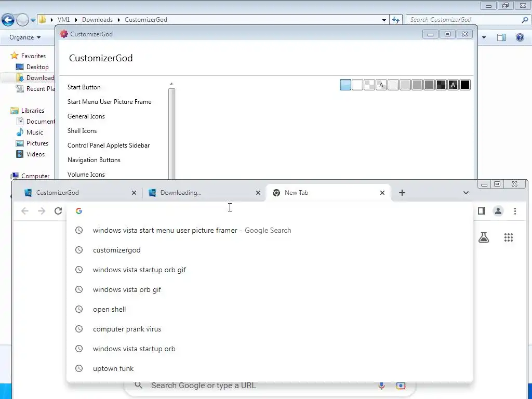
Task: Close the CustomizerGod browser tab
Action: pyautogui.click(x=134, y=193)
